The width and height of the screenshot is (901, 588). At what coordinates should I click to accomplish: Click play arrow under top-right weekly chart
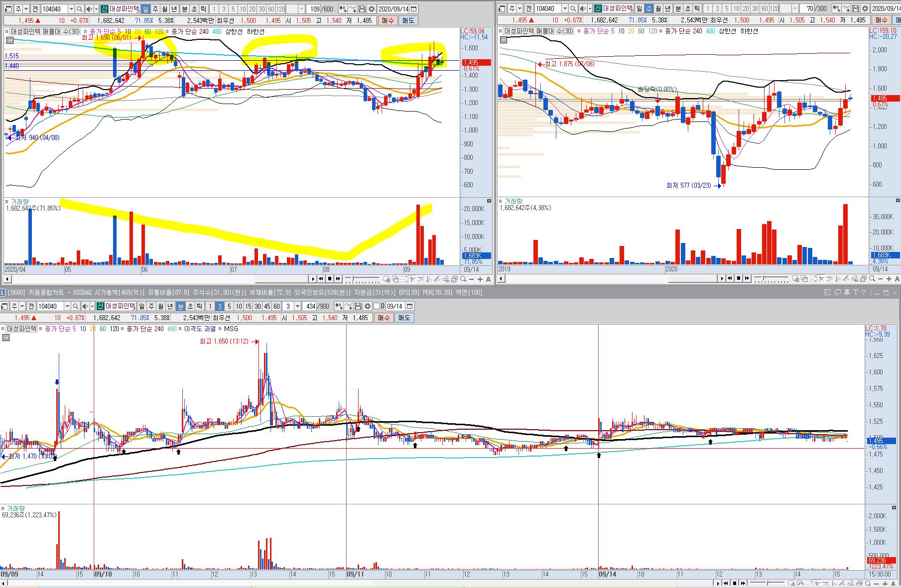722,278
